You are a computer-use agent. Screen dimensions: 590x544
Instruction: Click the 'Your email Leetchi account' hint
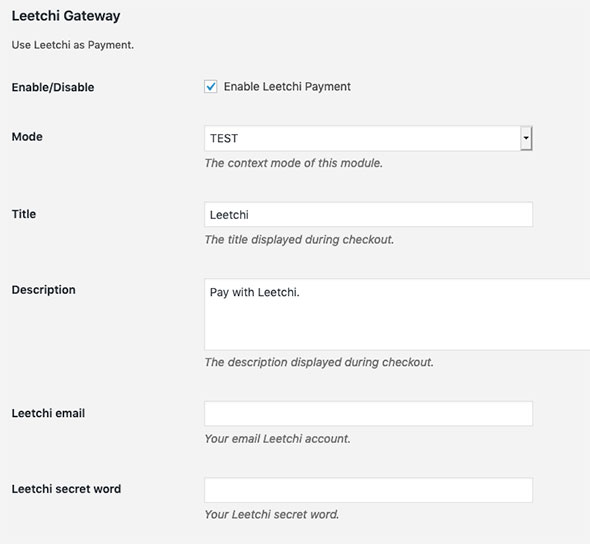click(277, 438)
